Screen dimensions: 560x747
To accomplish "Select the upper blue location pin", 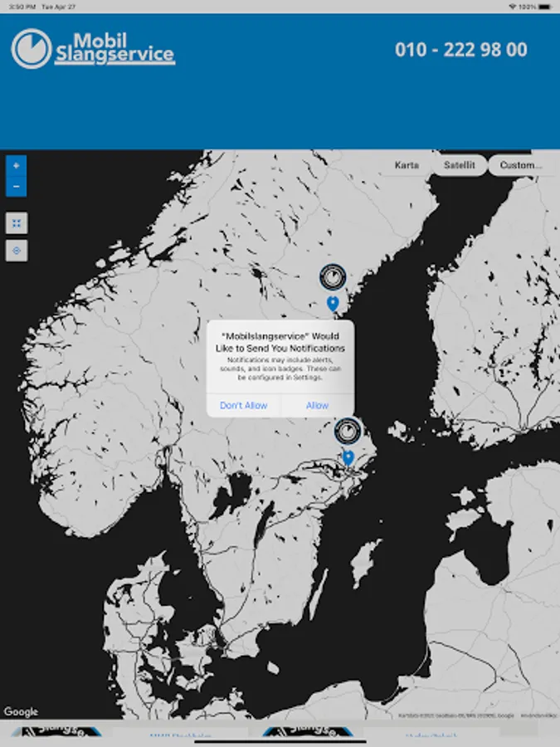I will 333,304.
